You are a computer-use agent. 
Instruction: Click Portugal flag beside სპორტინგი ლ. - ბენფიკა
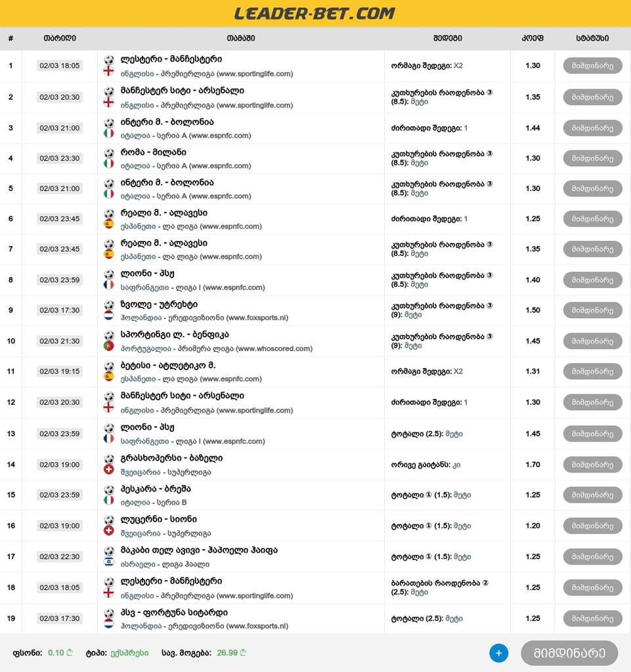pyautogui.click(x=109, y=346)
